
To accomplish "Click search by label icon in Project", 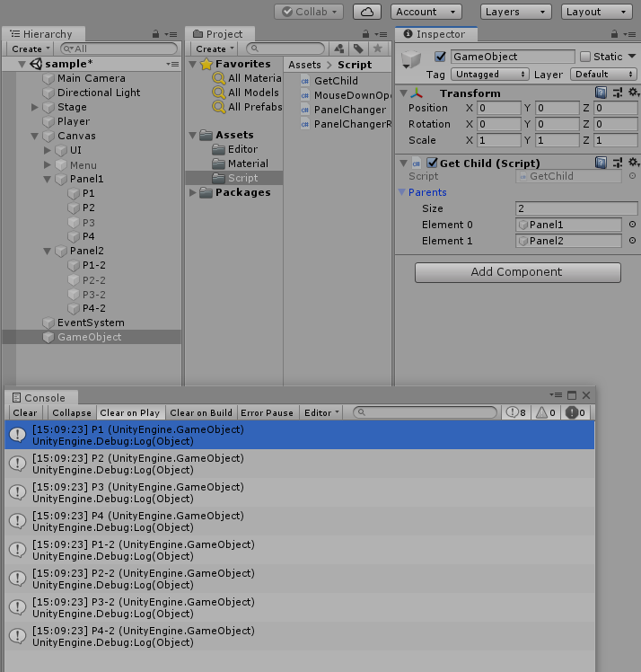I will pyautogui.click(x=358, y=49).
